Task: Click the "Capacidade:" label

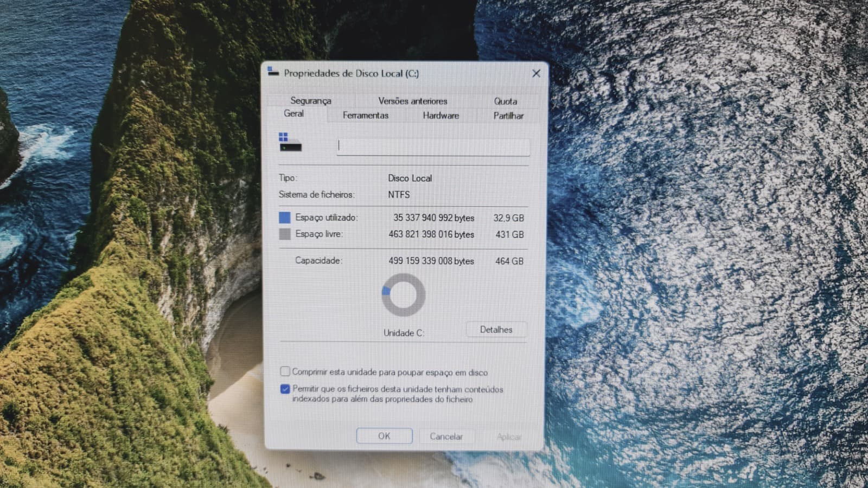Action: [x=318, y=260]
